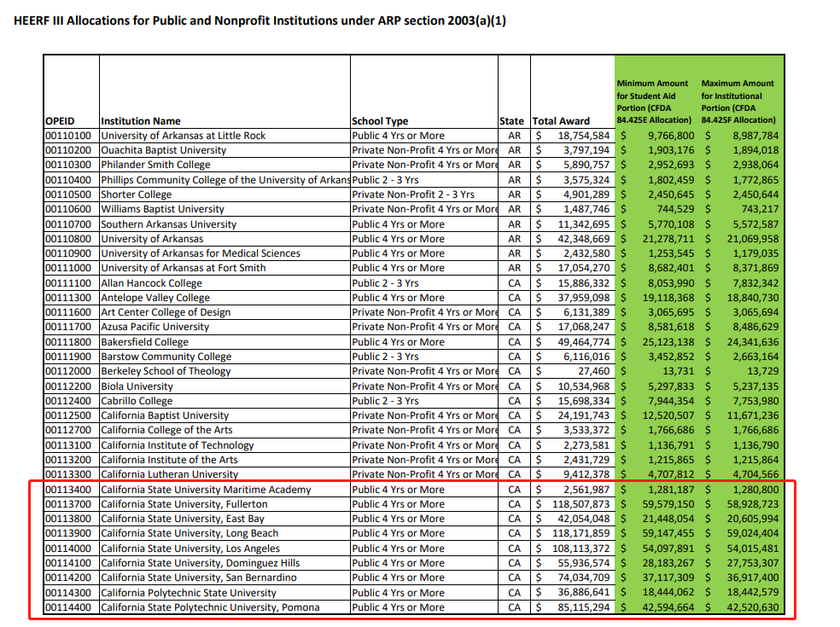Click student aid amount 59,579,150
The width and height of the screenshot is (840, 627).
[668, 504]
